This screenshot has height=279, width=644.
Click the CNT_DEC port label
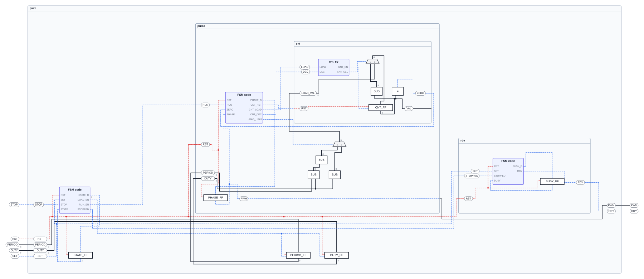(x=256, y=115)
